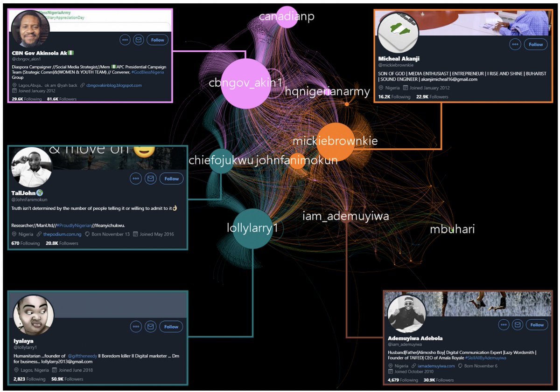View 30.9K Followers of Ademuyiwa Adebola
The width and height of the screenshot is (560, 392).
(x=438, y=380)
